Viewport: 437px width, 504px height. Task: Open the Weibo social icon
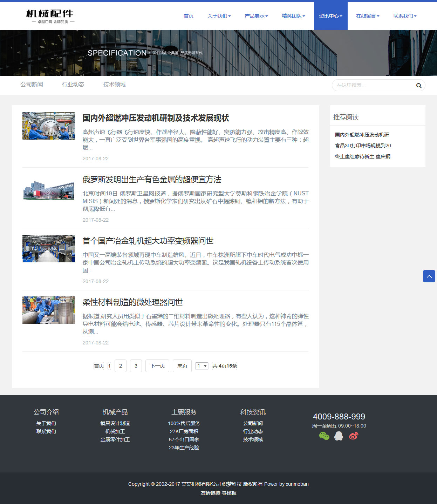[354, 436]
